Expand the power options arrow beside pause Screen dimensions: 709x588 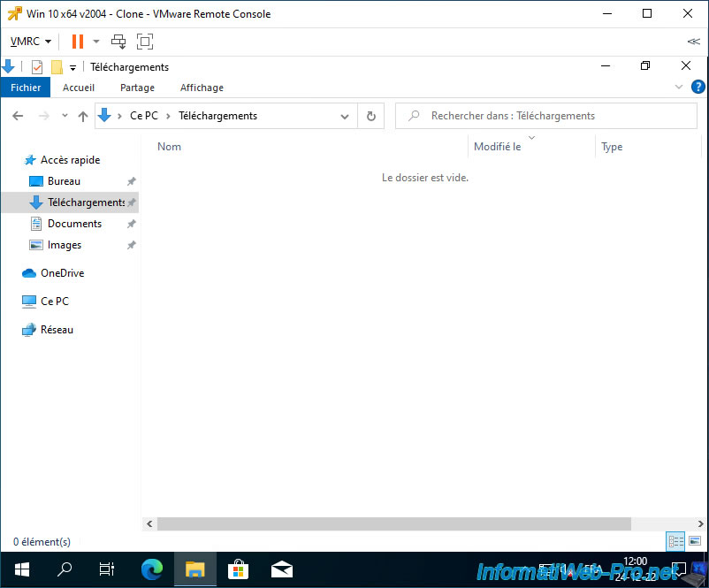point(96,42)
